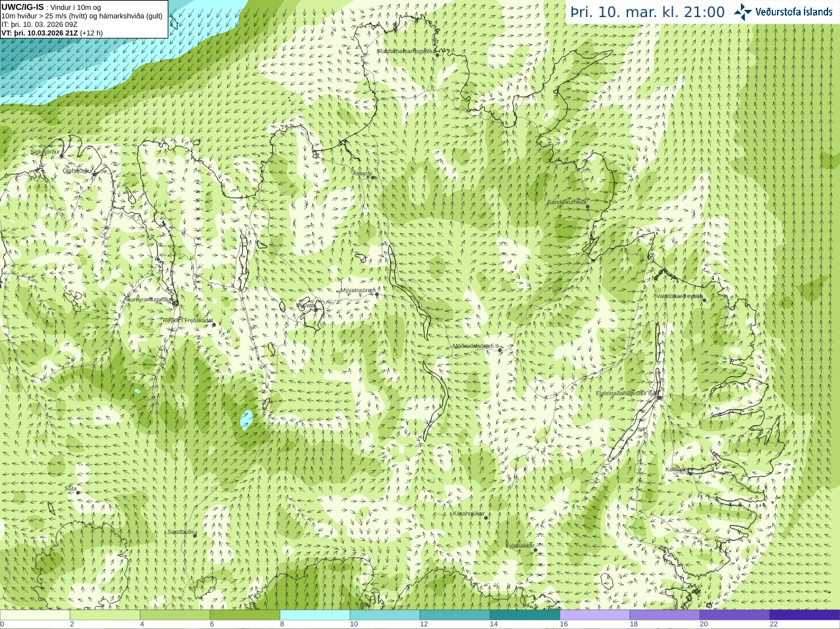Click the 6–8 m/s darker green legend swatch

[x=245, y=615]
